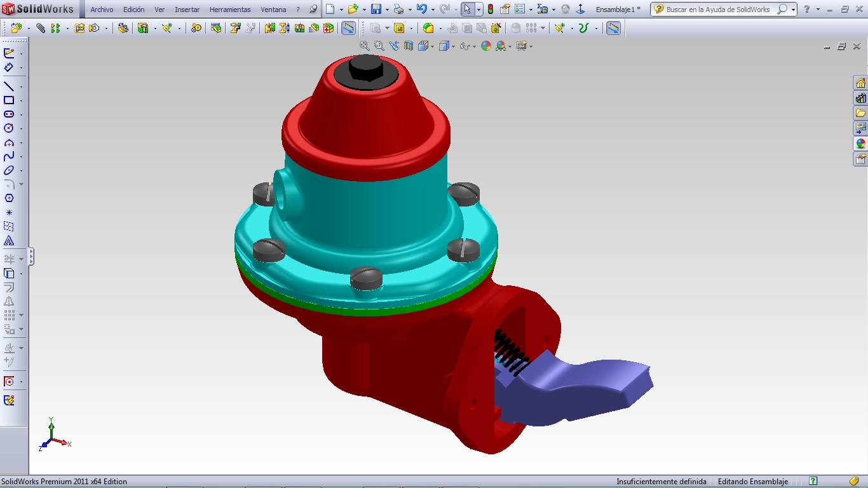Screen dimensions: 868x488
Task: Open the Archivo menu
Action: tap(102, 10)
